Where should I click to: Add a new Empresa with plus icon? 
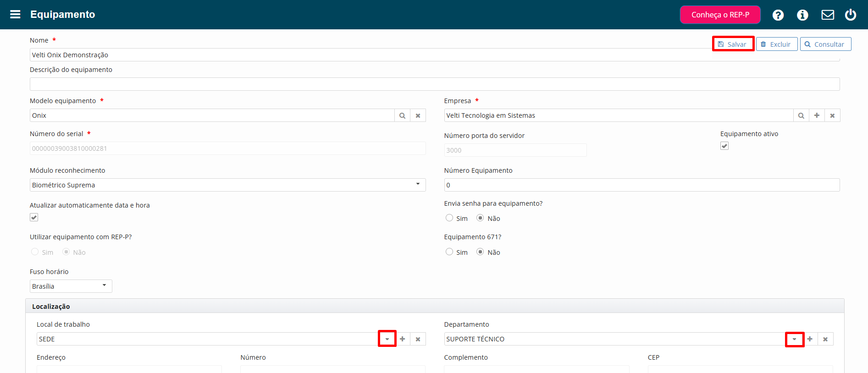817,115
